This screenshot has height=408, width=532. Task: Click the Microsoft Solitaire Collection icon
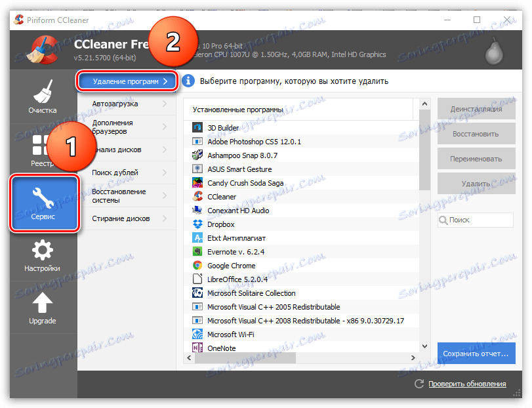pyautogui.click(x=197, y=293)
